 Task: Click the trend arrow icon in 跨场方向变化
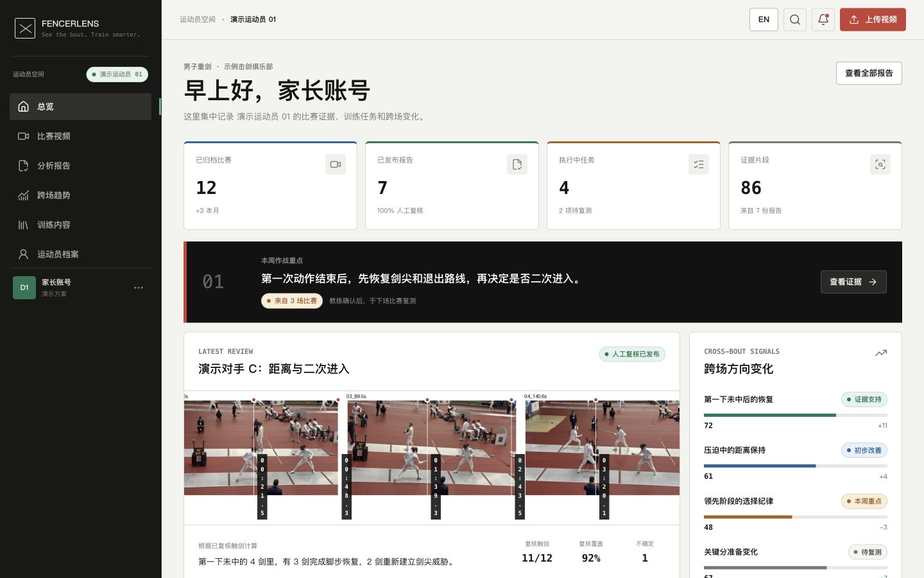click(x=881, y=353)
